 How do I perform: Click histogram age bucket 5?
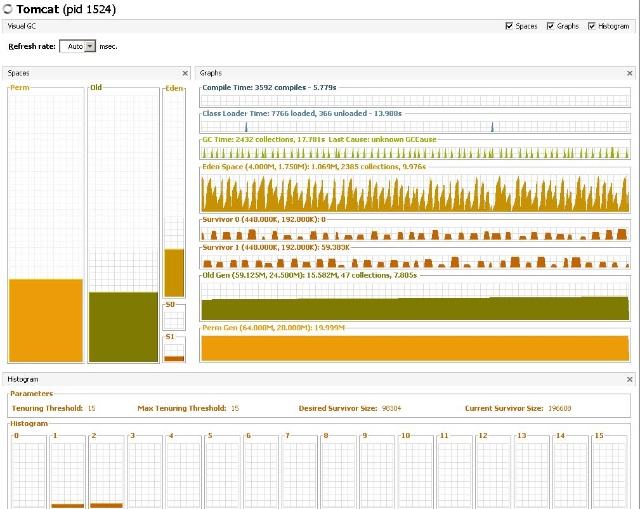[222, 473]
